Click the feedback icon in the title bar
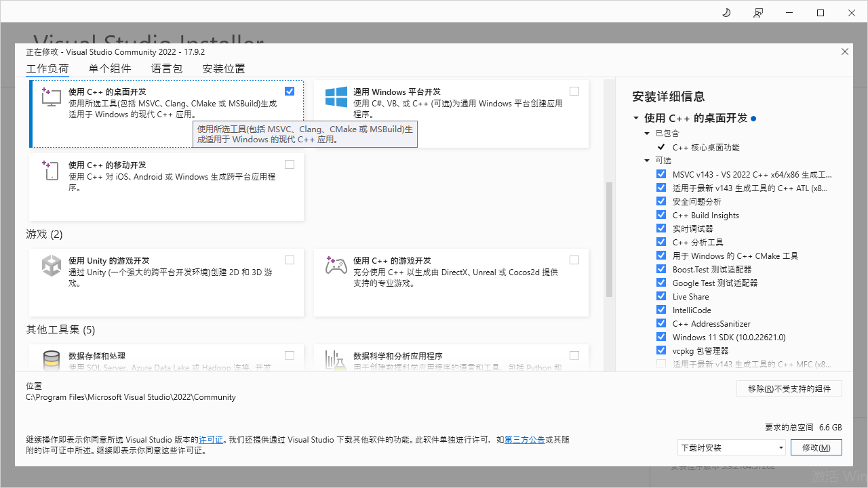 pos(758,13)
